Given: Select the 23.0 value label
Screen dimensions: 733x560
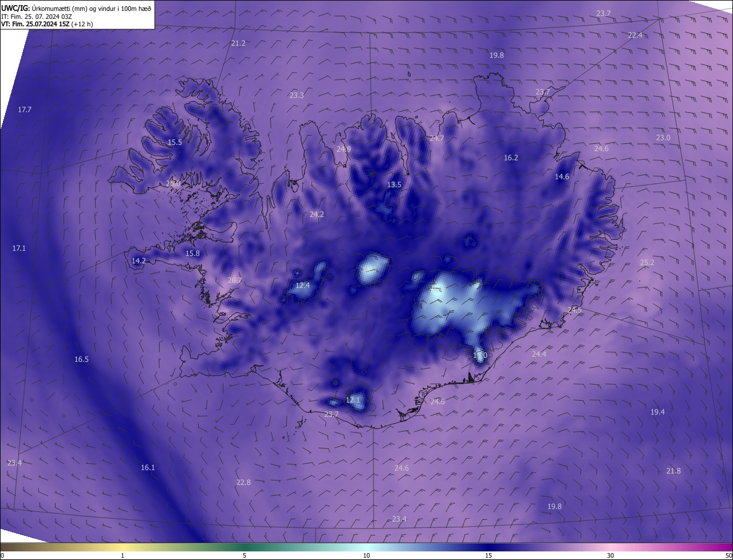Looking at the screenshot, I should pyautogui.click(x=663, y=137).
